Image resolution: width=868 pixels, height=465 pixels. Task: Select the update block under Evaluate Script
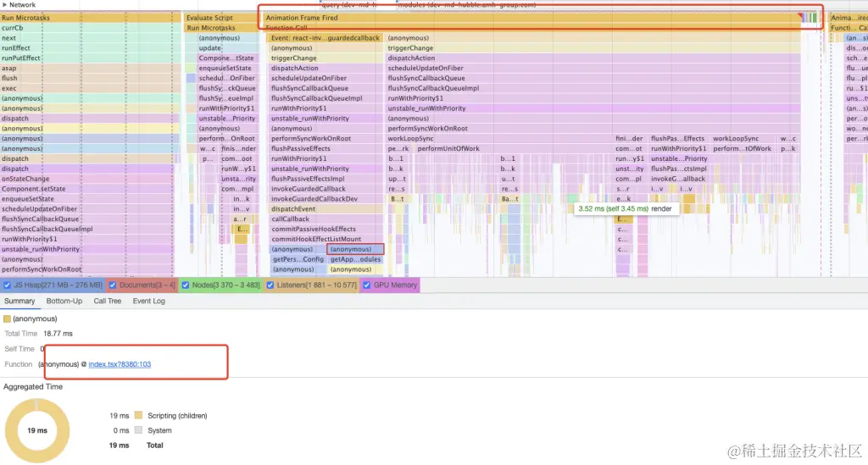click(x=227, y=48)
